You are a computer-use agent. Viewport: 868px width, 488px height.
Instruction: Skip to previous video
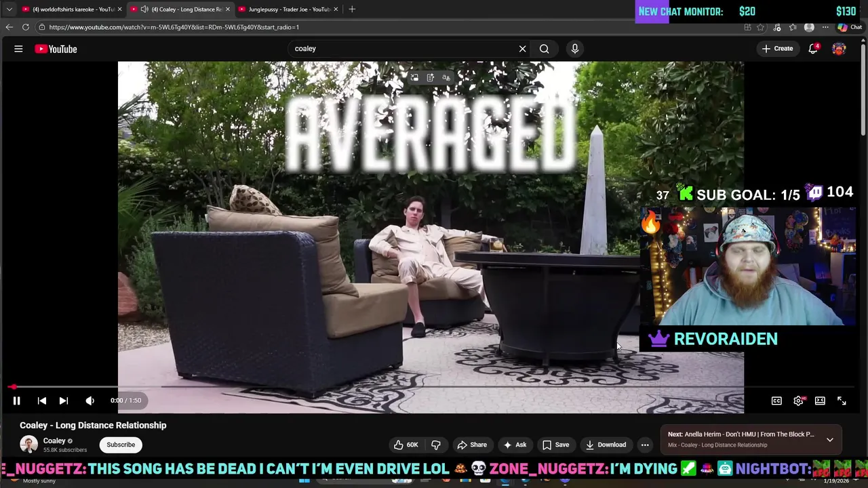pos(41,401)
